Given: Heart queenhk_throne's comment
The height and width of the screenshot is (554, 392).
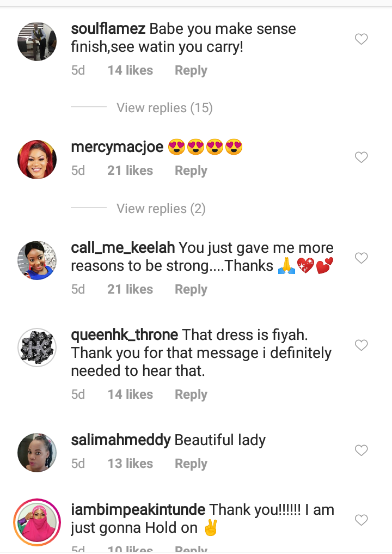Looking at the screenshot, I should [x=361, y=345].
